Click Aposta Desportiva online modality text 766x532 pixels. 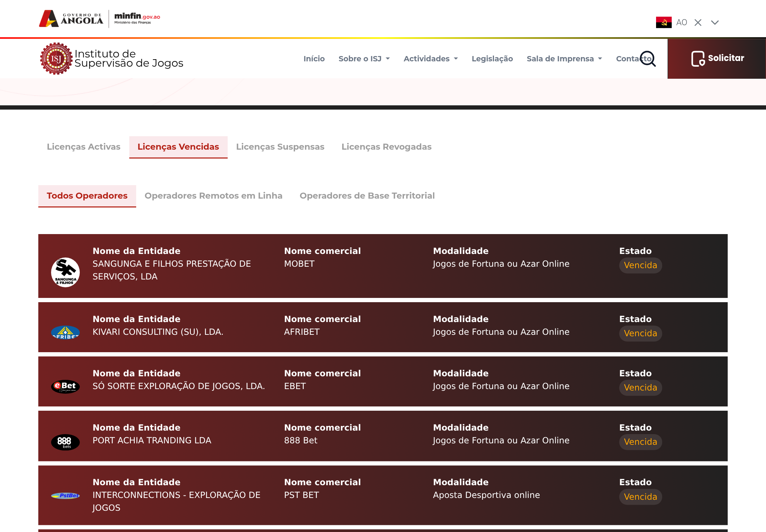click(486, 495)
